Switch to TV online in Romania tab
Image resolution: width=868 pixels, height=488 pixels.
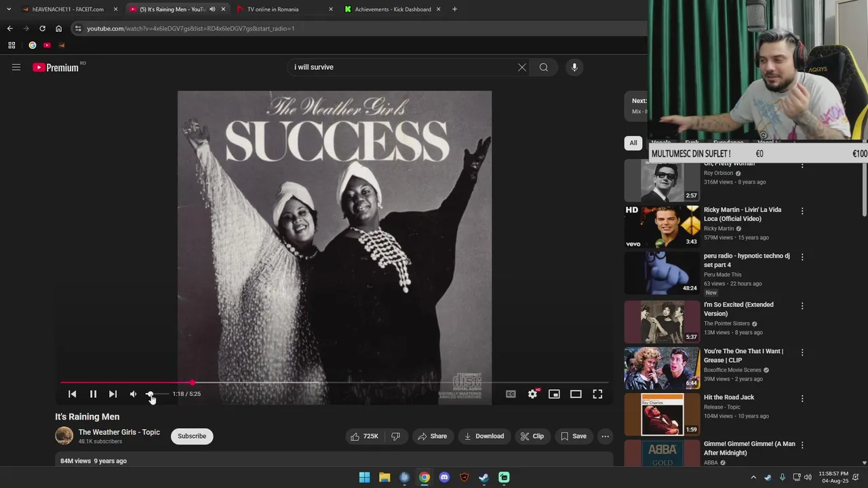click(273, 9)
